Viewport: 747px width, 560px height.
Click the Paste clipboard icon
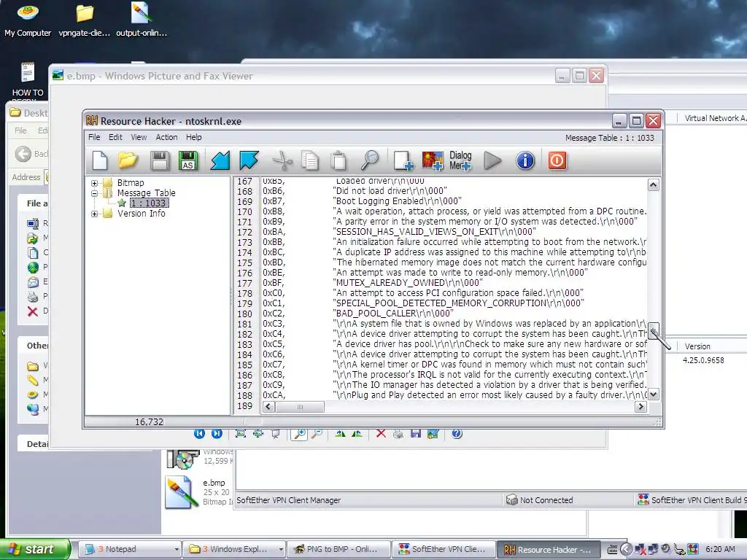coord(338,160)
